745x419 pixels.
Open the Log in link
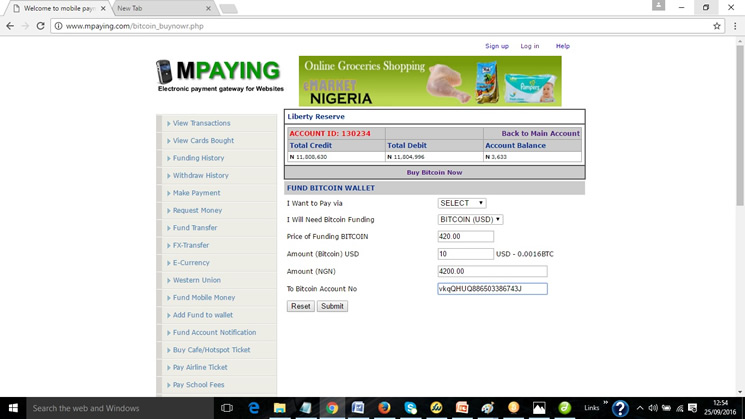(x=529, y=46)
